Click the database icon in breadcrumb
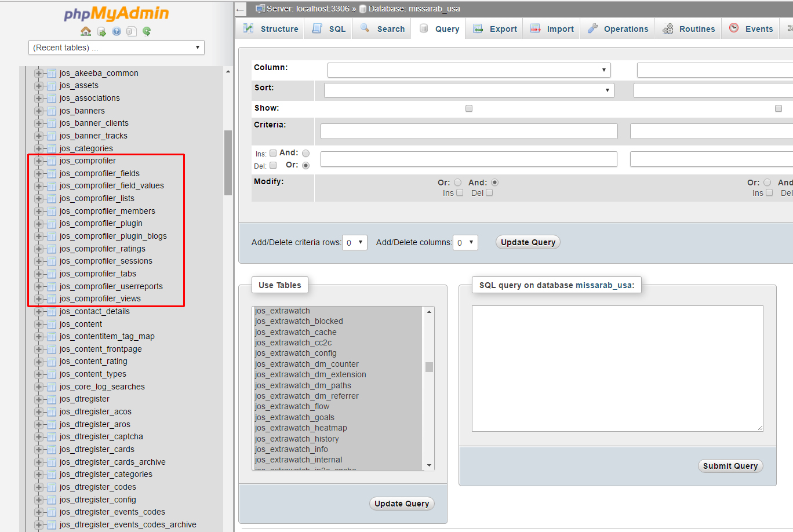This screenshot has width=793, height=532. click(362, 9)
